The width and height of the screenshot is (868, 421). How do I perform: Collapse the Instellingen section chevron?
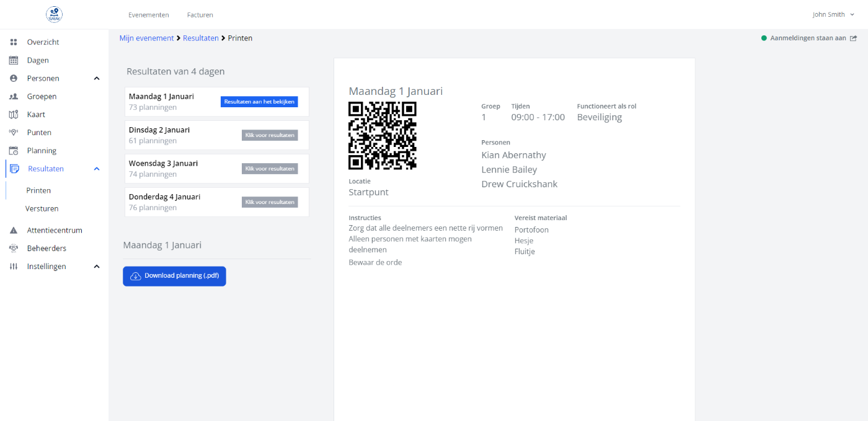tap(97, 267)
